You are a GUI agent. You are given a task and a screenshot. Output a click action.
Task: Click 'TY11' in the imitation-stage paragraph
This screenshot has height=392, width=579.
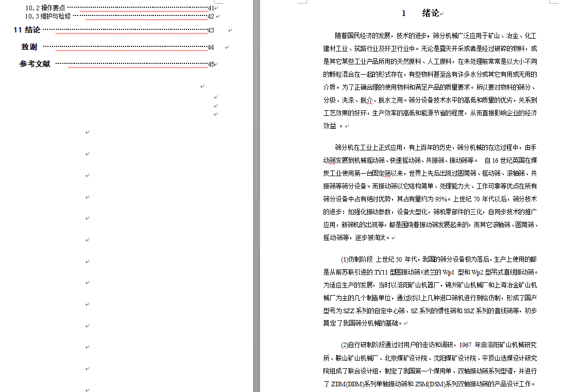click(x=381, y=272)
